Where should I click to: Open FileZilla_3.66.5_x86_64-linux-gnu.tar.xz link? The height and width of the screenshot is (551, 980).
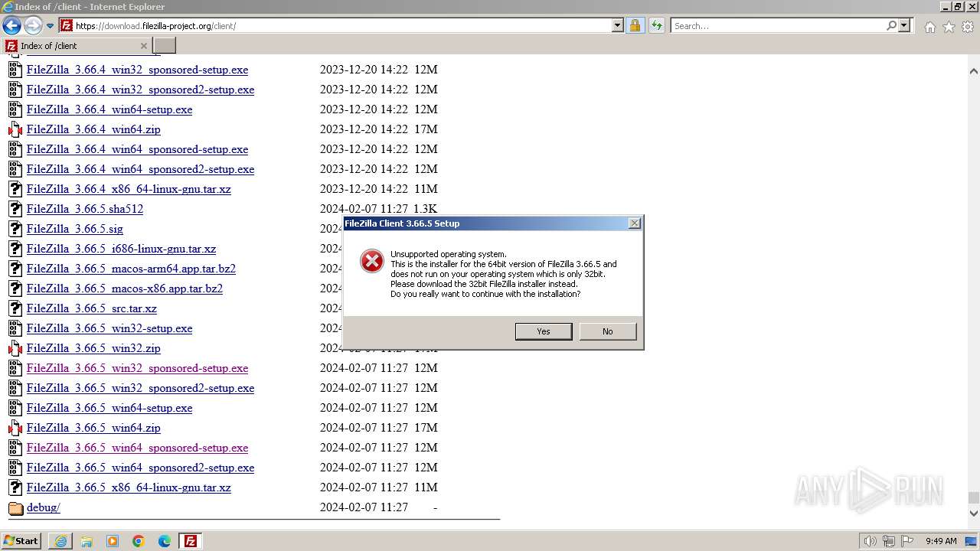pyautogui.click(x=129, y=487)
